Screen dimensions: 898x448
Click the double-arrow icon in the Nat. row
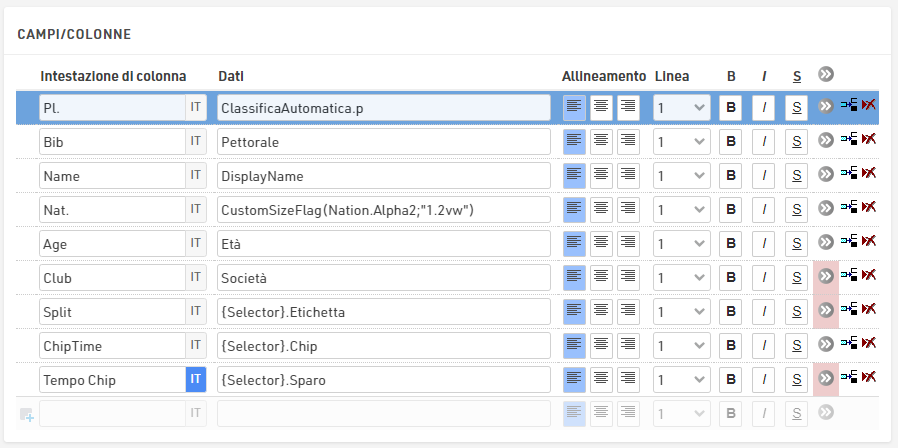(825, 209)
